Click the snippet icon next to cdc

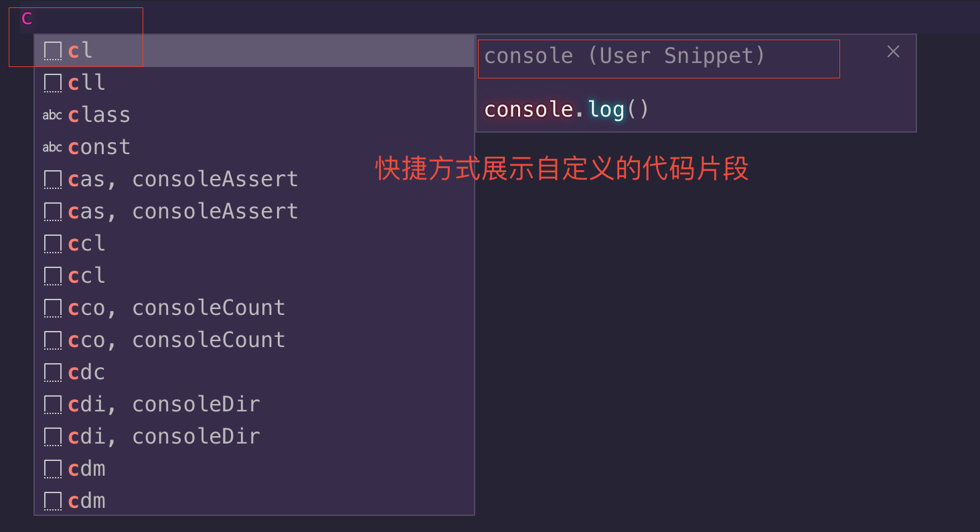coord(52,373)
